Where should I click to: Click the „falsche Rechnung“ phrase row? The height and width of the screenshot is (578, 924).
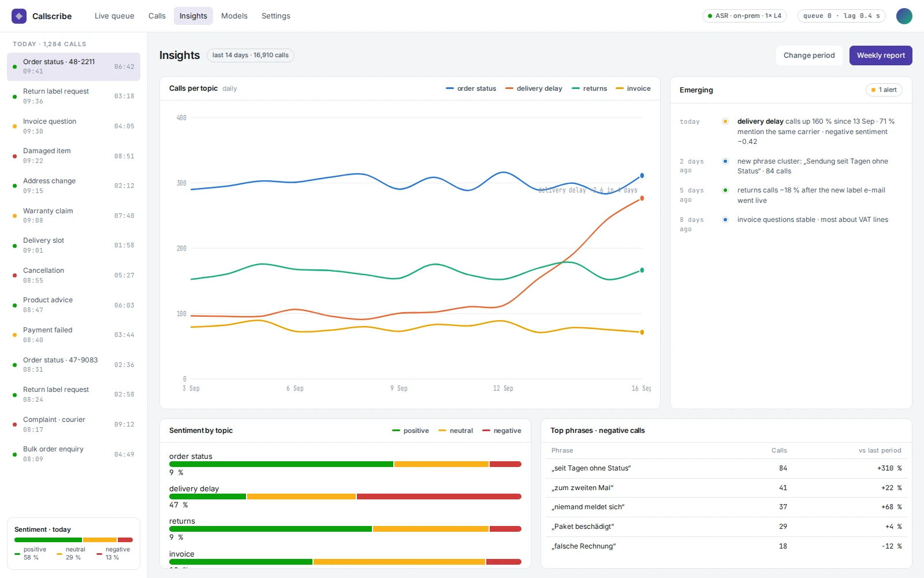[726, 546]
